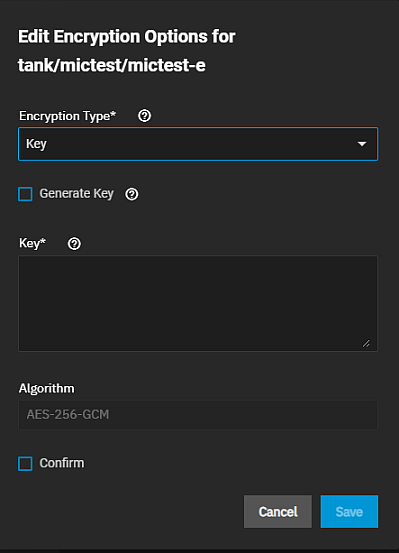Viewport: 399px width, 553px height.
Task: Focus the Key text area
Action: pyautogui.click(x=198, y=303)
